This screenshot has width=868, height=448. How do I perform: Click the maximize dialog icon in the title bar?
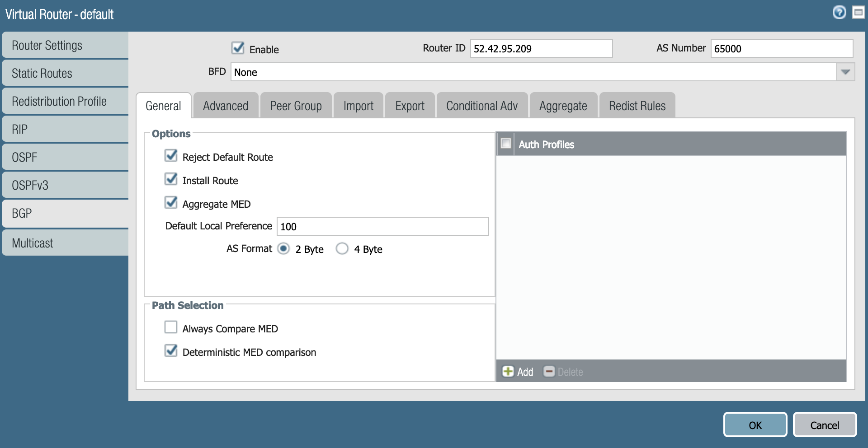[x=858, y=13]
